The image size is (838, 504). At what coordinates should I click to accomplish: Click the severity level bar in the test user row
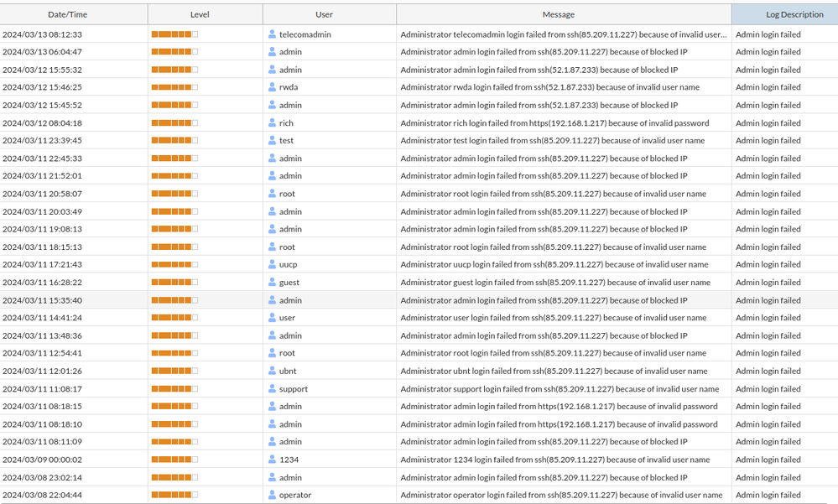coord(174,141)
